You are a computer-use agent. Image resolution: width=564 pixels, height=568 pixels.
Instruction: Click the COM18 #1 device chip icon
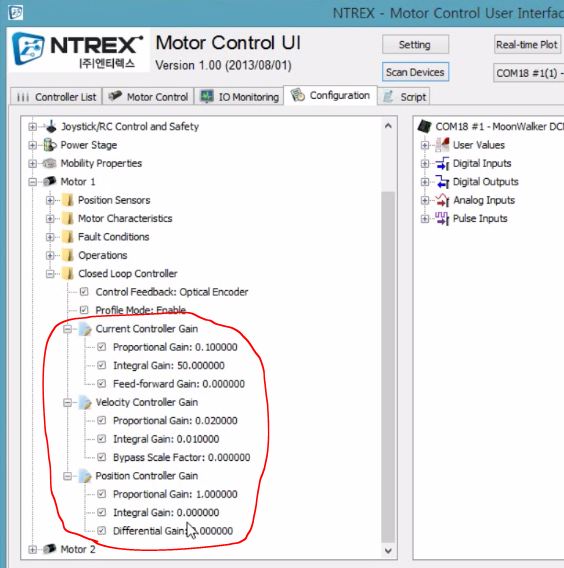pos(424,126)
